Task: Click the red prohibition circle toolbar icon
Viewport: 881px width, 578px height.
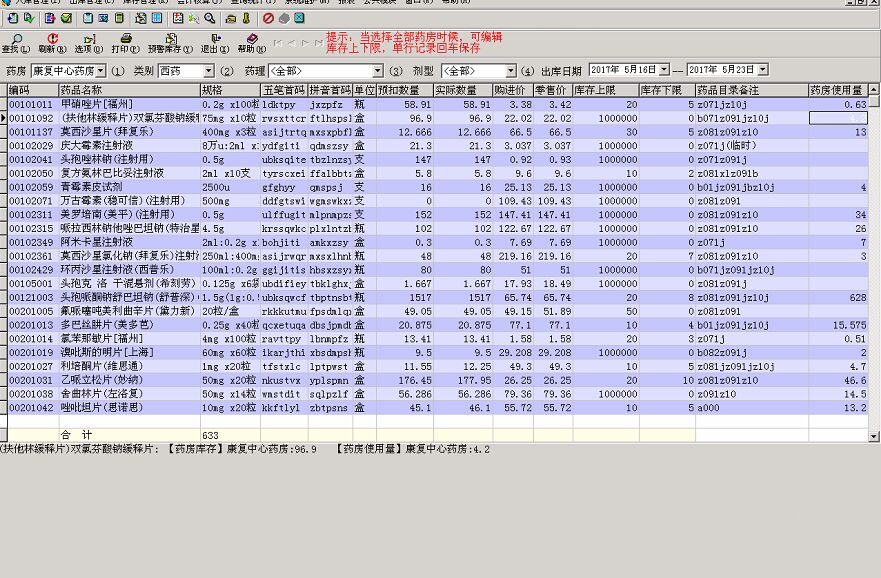Action: click(268, 19)
